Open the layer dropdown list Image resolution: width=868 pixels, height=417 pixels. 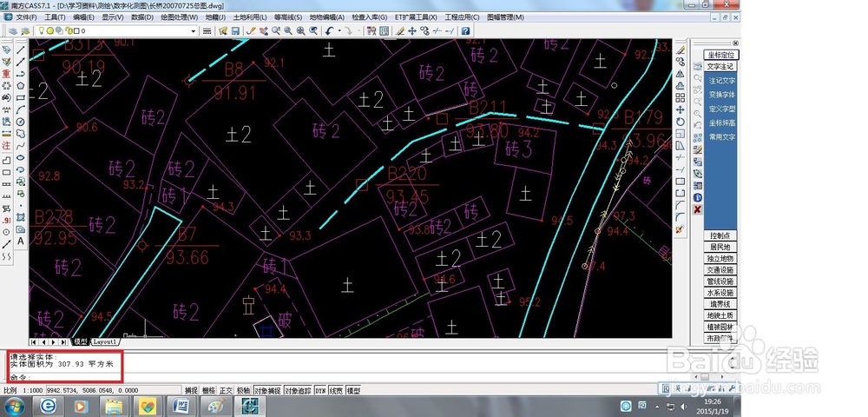click(x=194, y=31)
